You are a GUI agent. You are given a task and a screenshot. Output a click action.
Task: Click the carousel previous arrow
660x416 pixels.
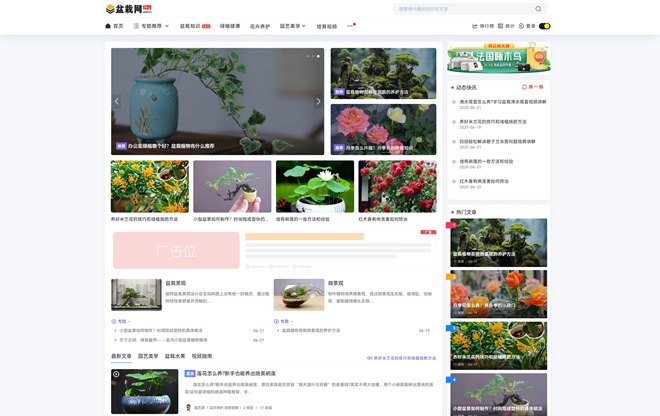117,101
